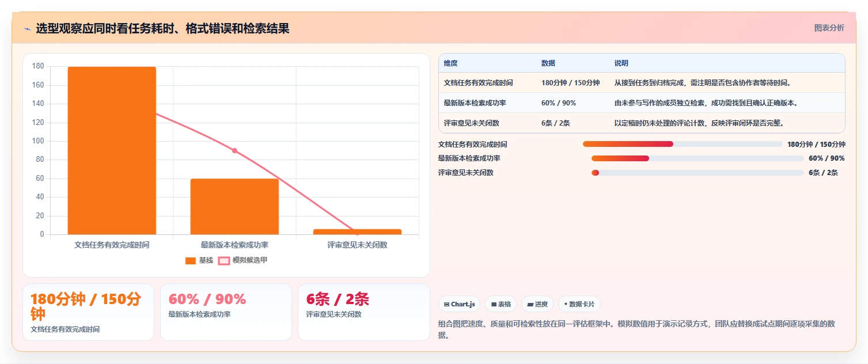Toggle the 基线 series via its legend label
868x364 pixels.
coord(206,260)
